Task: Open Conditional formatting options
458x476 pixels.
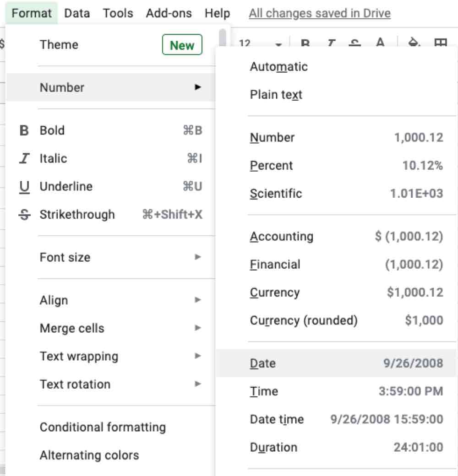Action: click(103, 427)
